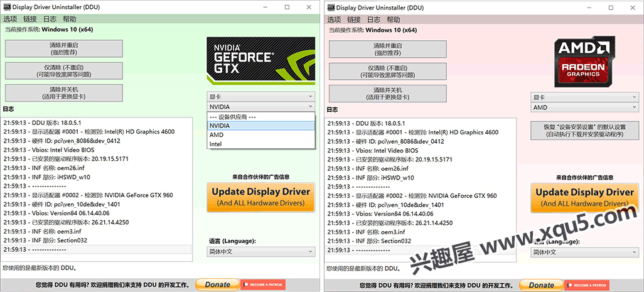This screenshot has width=644, height=292.
Task: Click the NVIDIA GeForce GTX logo image
Action: (x=261, y=61)
